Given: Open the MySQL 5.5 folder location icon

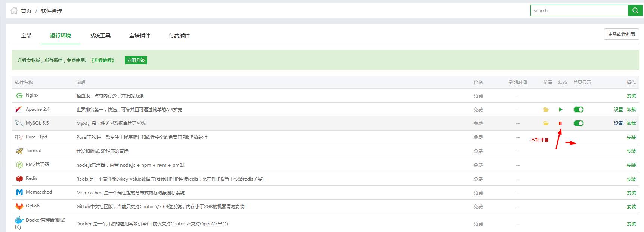Looking at the screenshot, I should coord(546,123).
